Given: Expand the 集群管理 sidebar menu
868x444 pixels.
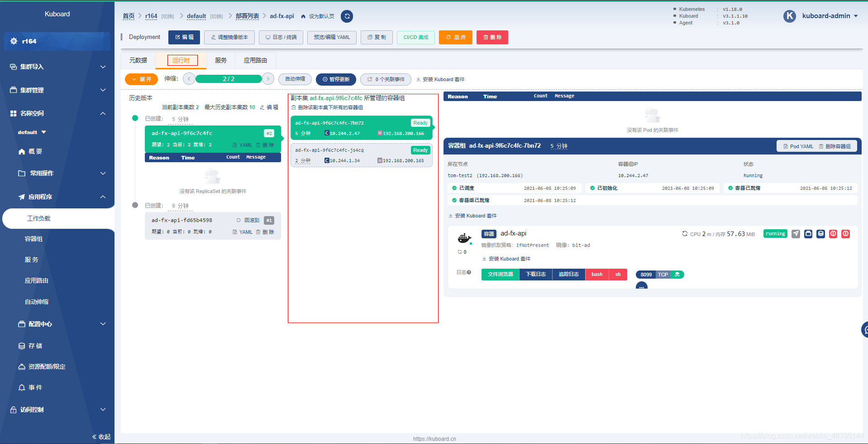Looking at the screenshot, I should [x=57, y=90].
